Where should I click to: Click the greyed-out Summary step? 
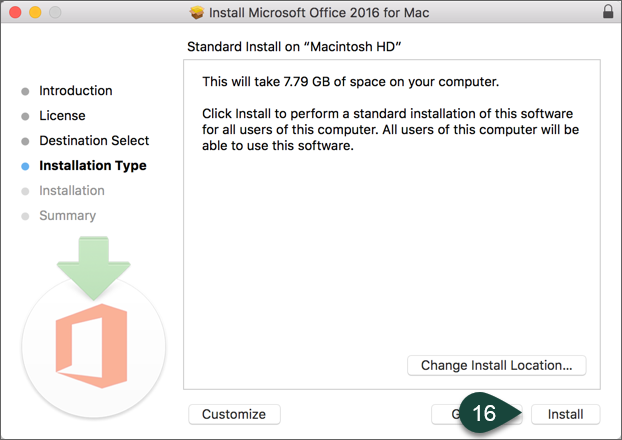tap(67, 216)
